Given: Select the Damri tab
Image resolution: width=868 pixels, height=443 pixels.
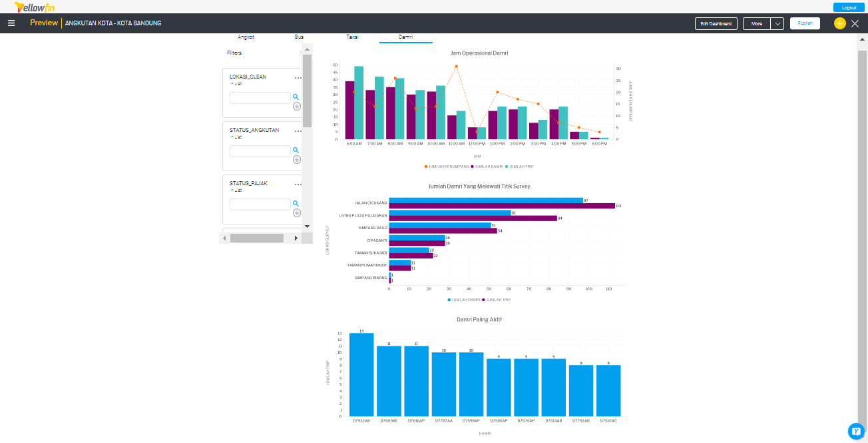Looking at the screenshot, I should [x=405, y=37].
